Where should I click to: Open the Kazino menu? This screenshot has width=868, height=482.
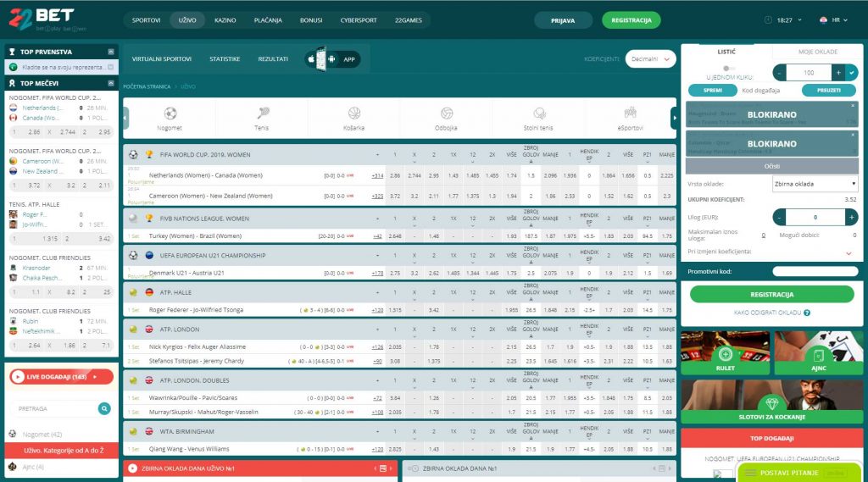click(x=225, y=20)
